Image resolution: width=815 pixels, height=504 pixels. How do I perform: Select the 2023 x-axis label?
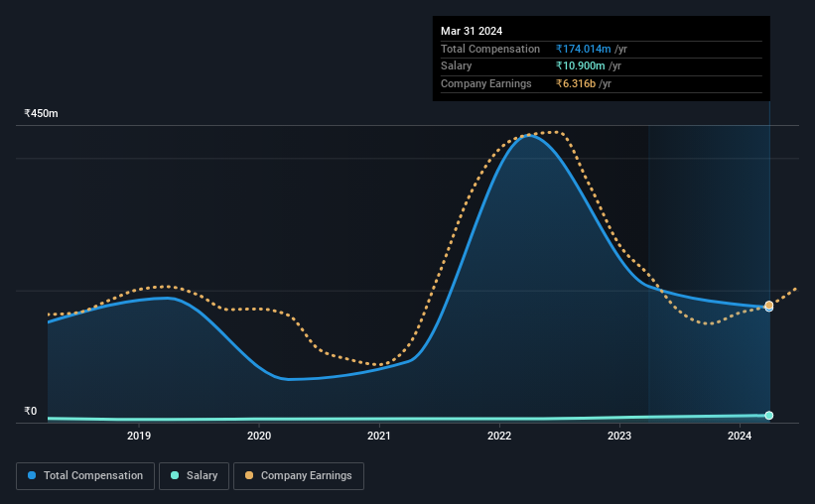point(619,436)
